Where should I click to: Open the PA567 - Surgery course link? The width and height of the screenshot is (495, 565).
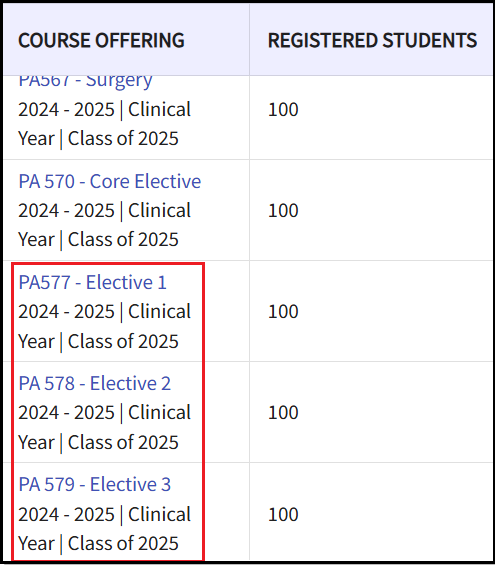[x=85, y=82]
